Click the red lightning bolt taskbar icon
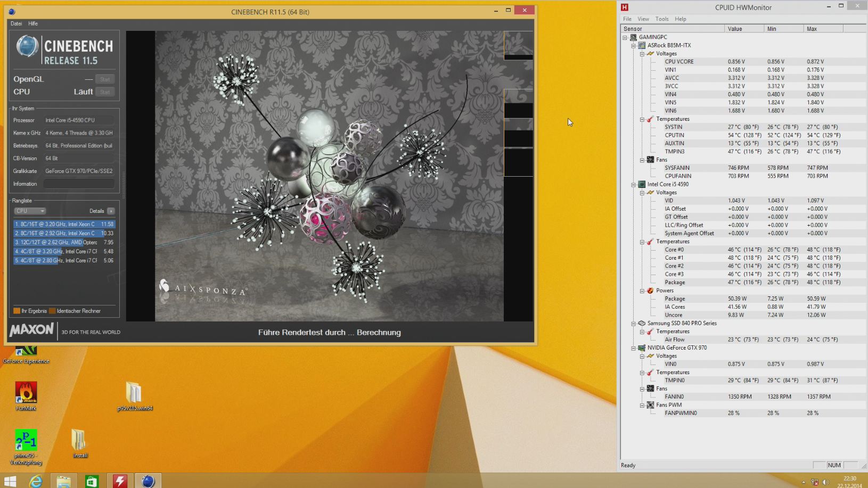 (120, 481)
